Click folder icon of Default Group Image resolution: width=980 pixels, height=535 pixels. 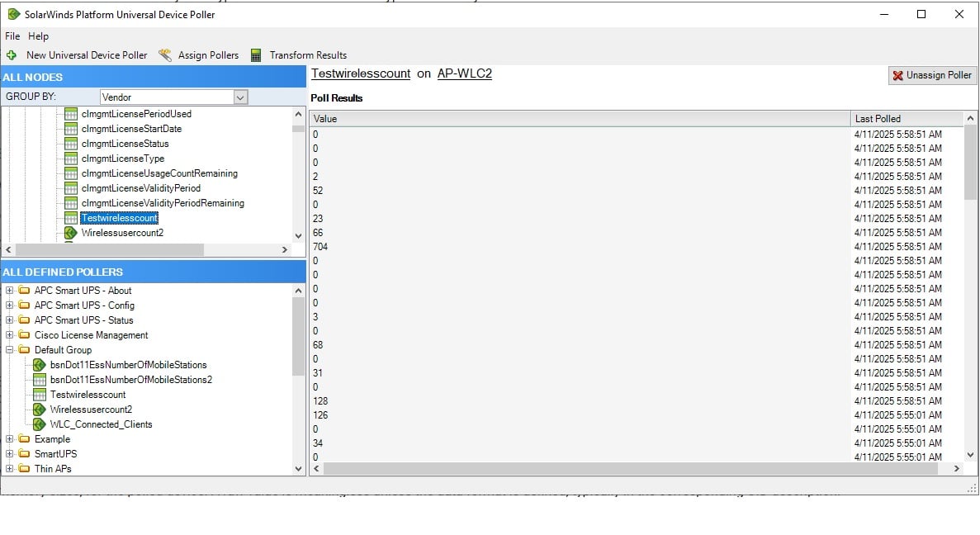coord(25,350)
